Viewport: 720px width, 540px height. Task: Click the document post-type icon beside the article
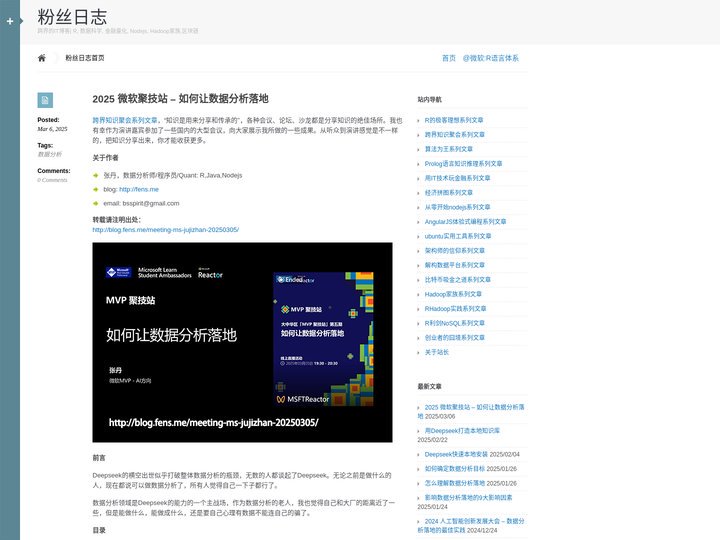[x=45, y=100]
